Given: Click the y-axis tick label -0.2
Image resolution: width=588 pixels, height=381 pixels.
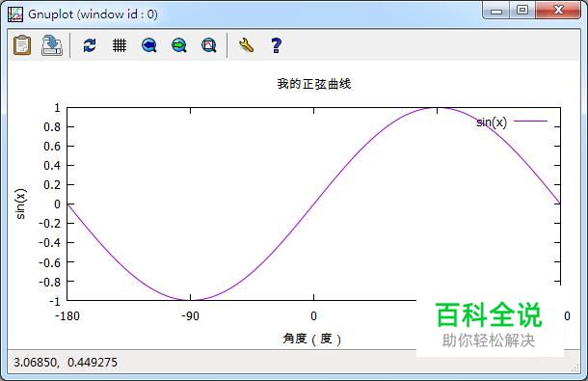Looking at the screenshot, I should pyautogui.click(x=49, y=224).
